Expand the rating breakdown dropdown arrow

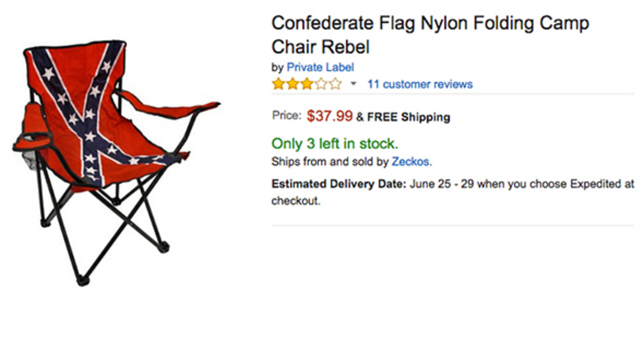point(353,84)
